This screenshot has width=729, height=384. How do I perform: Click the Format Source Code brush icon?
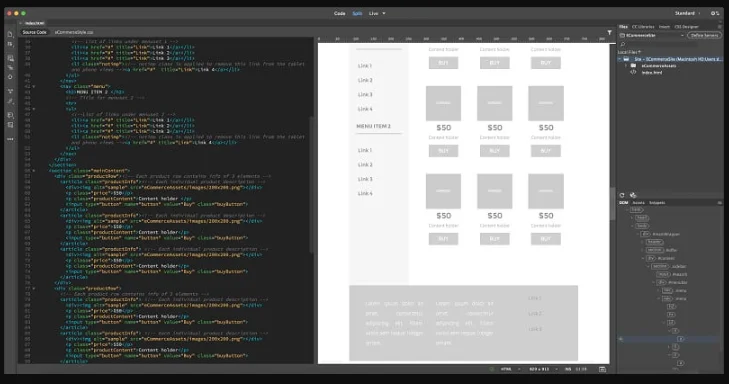click(10, 101)
